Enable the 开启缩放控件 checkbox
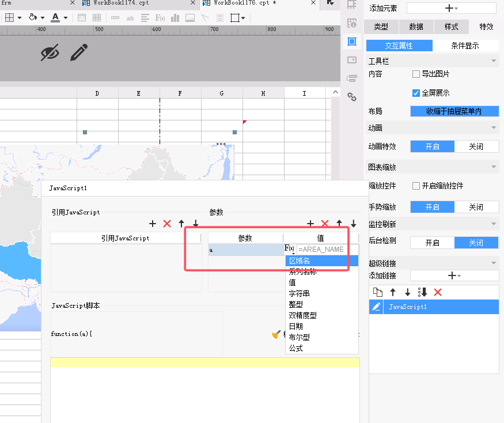 tap(416, 186)
